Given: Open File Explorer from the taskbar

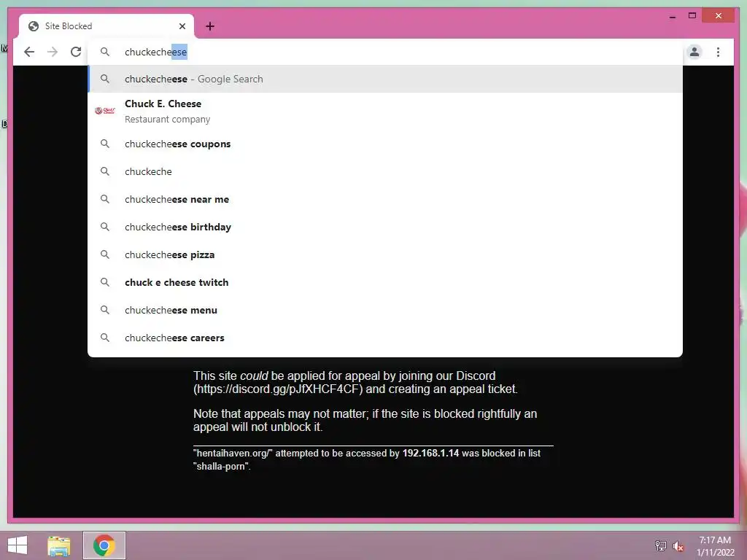Looking at the screenshot, I should click(x=59, y=545).
